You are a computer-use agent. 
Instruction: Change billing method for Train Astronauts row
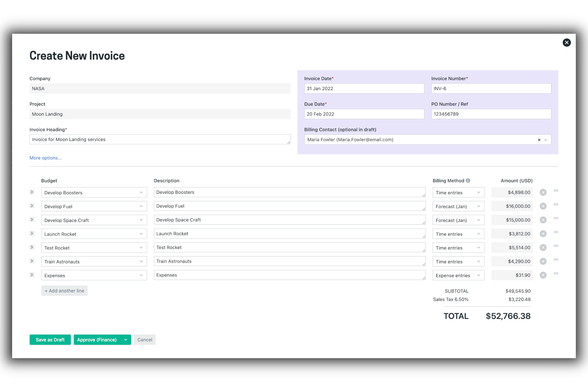coord(458,261)
